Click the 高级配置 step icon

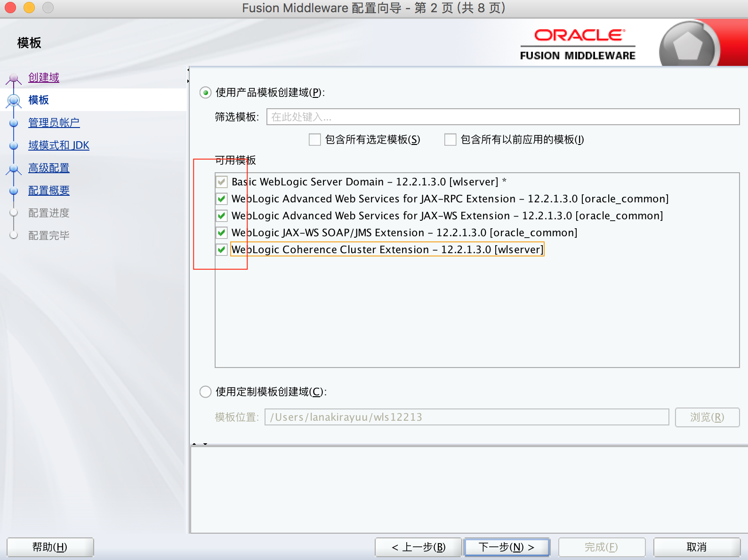[x=14, y=168]
